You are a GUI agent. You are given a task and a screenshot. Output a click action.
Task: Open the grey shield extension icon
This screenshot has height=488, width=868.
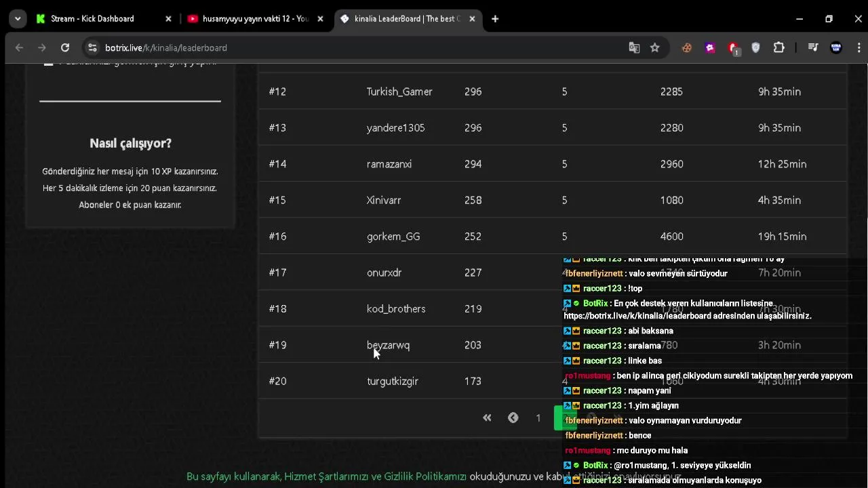(x=755, y=47)
